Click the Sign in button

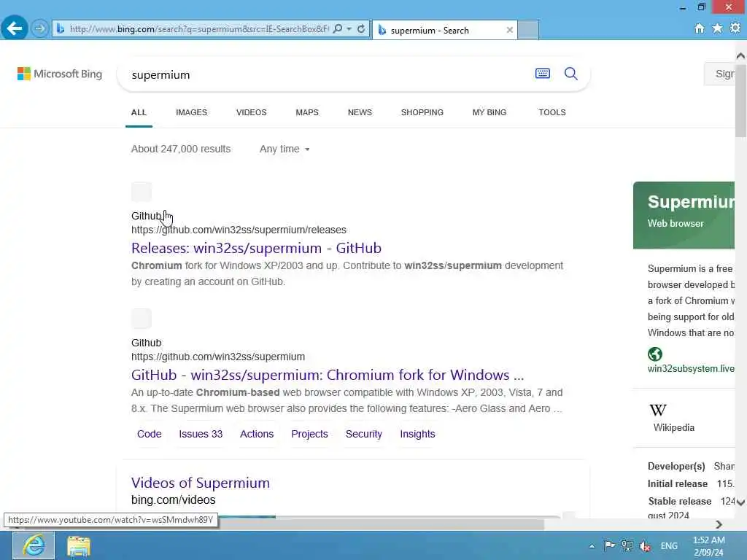[720, 74]
